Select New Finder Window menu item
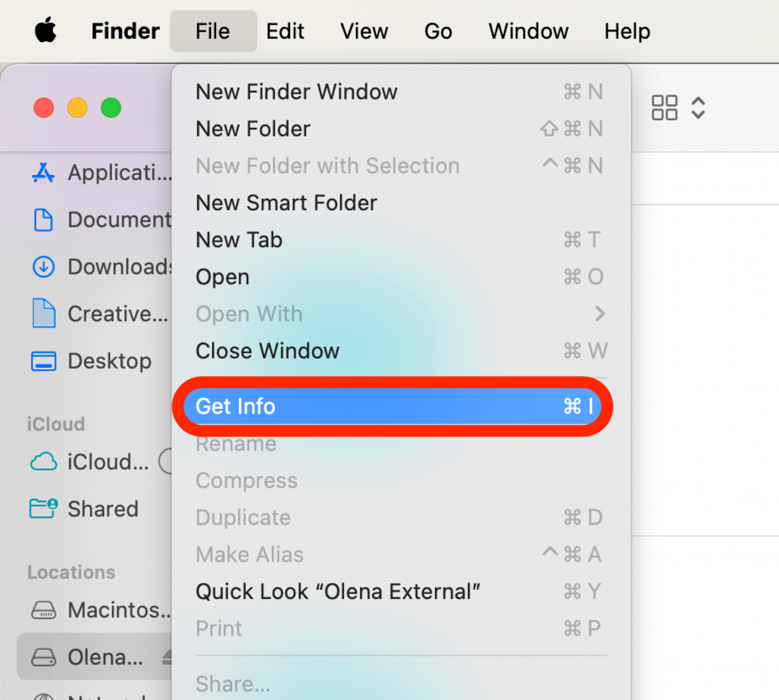The width and height of the screenshot is (779, 700). pyautogui.click(x=296, y=92)
